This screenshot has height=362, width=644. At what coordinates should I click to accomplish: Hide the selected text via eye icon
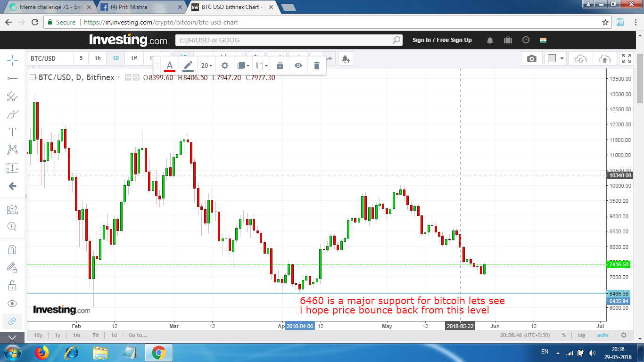pyautogui.click(x=298, y=66)
